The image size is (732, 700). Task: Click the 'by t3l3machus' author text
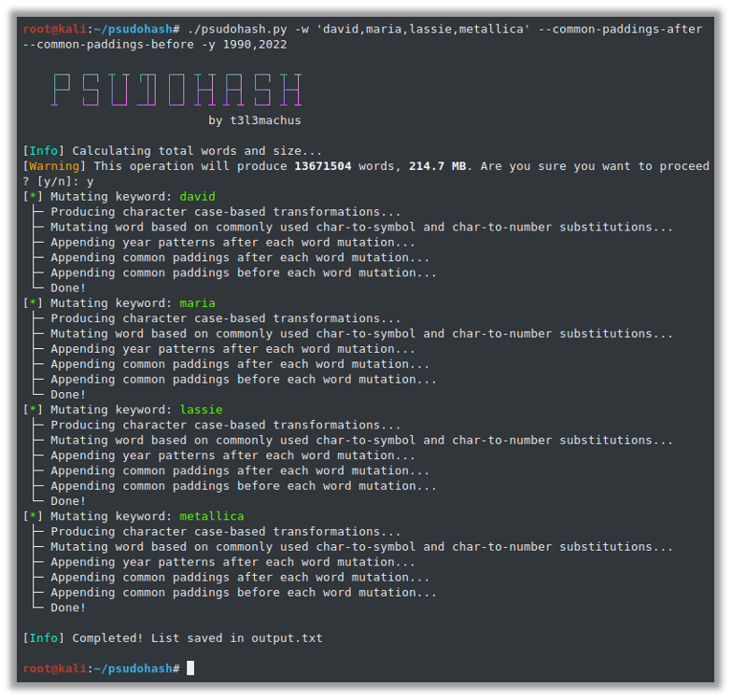coord(254,120)
